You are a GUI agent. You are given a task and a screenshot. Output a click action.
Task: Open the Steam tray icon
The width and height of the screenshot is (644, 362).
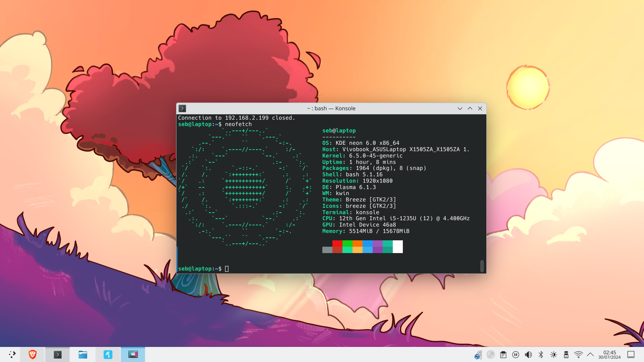pyautogui.click(x=490, y=355)
